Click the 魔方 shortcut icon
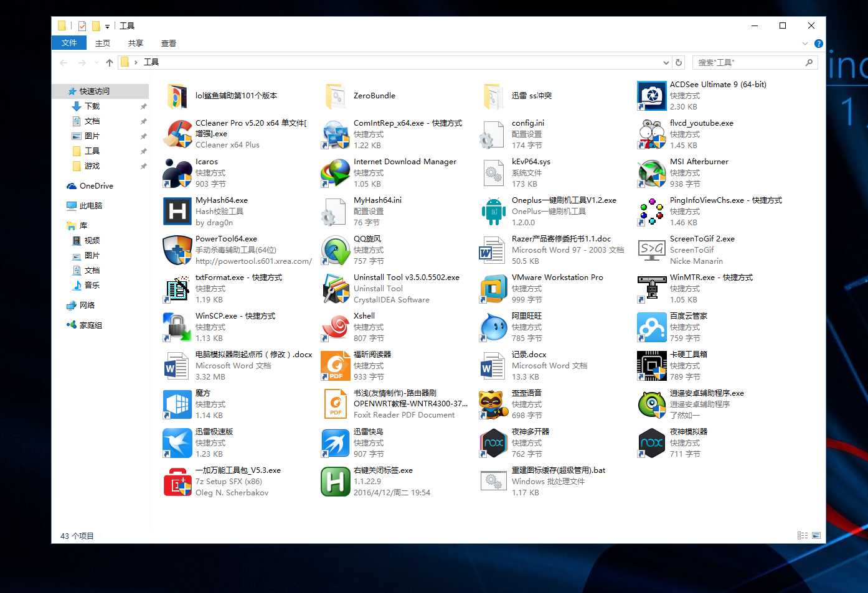Viewport: 868px width, 593px height. [177, 404]
